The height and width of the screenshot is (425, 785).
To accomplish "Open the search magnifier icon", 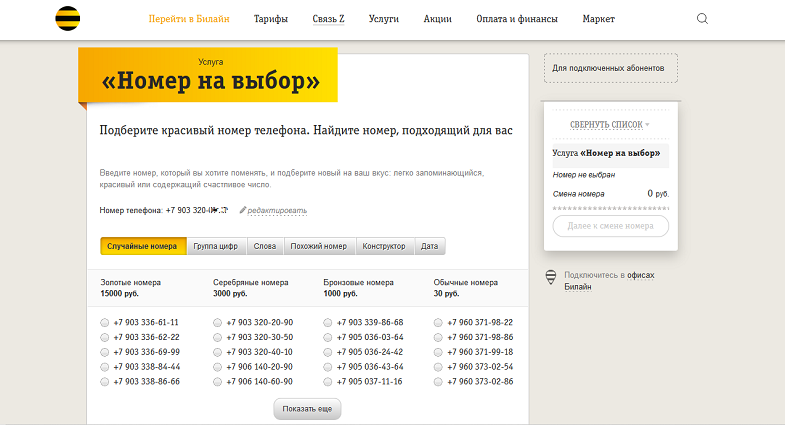I will pos(702,19).
